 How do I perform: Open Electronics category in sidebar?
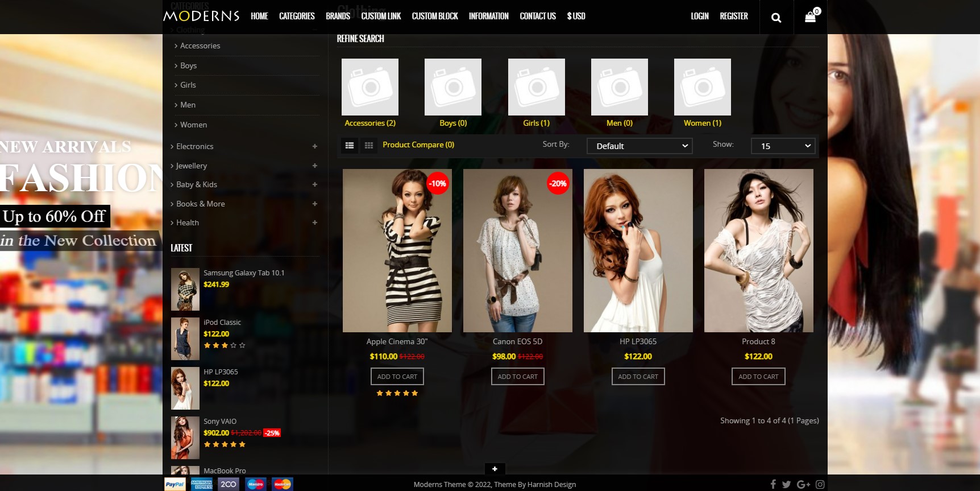pos(195,146)
